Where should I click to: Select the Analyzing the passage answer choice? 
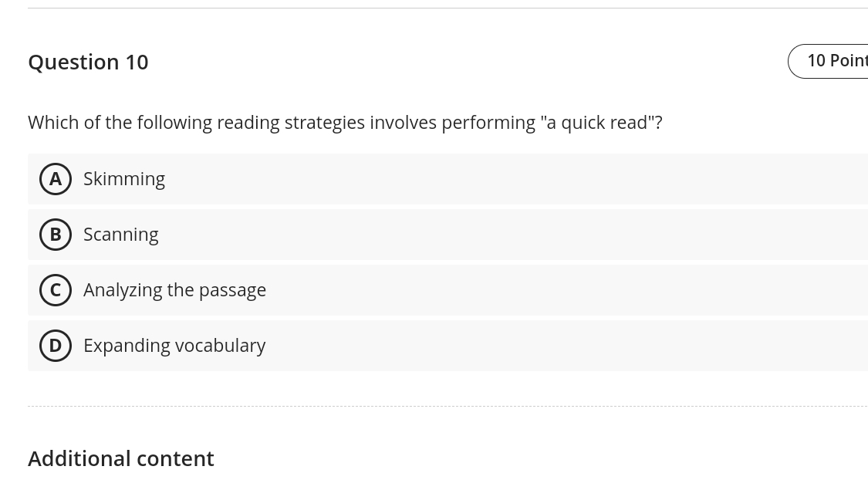click(x=174, y=289)
